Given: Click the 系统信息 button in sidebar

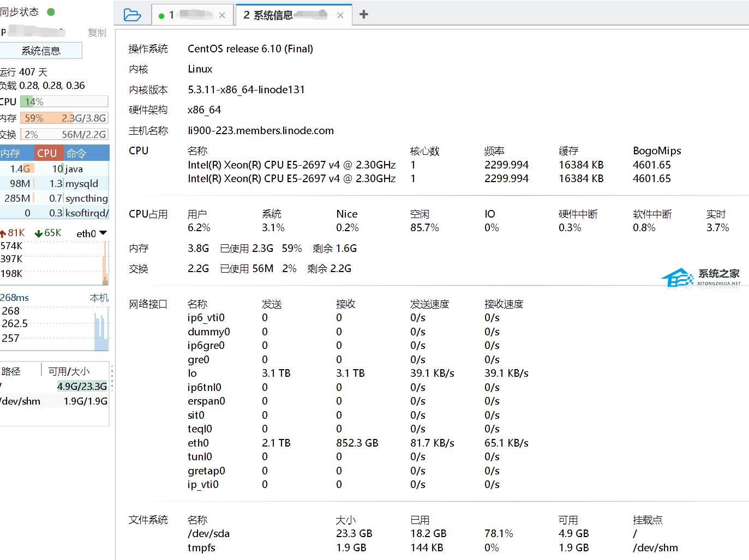Looking at the screenshot, I should pyautogui.click(x=41, y=51).
